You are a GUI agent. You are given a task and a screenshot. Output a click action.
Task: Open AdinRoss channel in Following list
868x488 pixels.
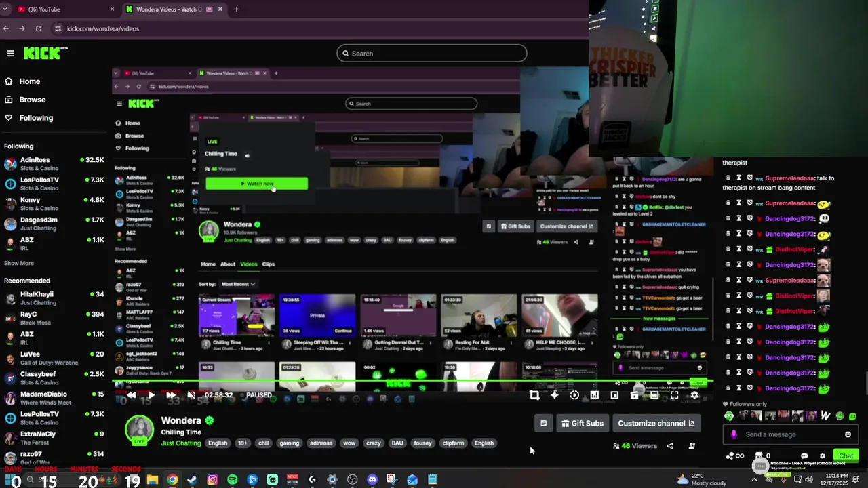coord(54,163)
